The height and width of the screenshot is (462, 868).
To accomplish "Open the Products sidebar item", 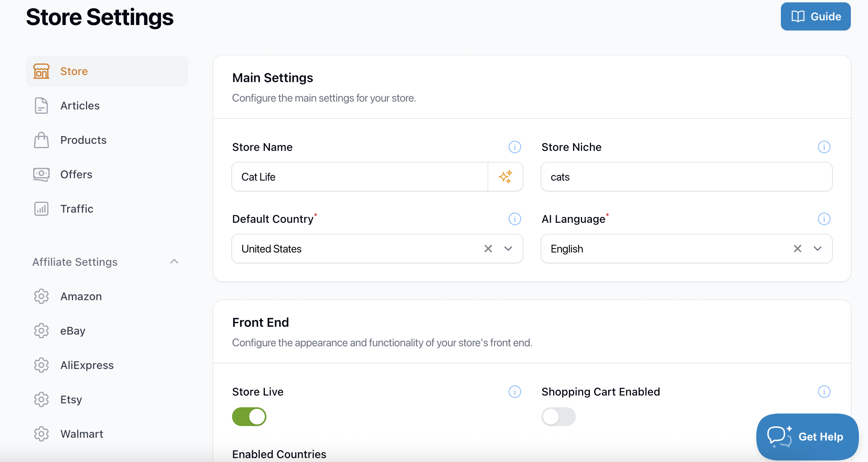I will coord(83,140).
